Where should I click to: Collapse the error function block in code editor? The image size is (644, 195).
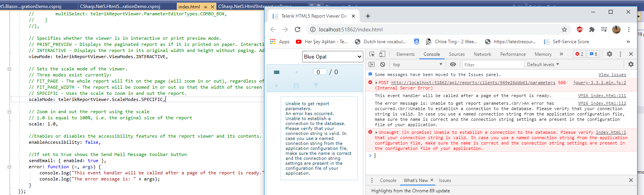(9, 167)
